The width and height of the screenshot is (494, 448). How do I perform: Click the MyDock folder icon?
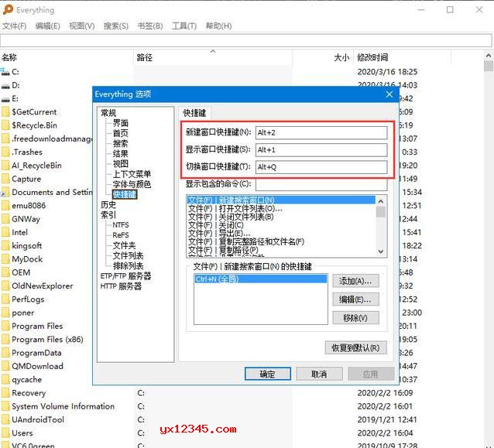pyautogui.click(x=5, y=259)
